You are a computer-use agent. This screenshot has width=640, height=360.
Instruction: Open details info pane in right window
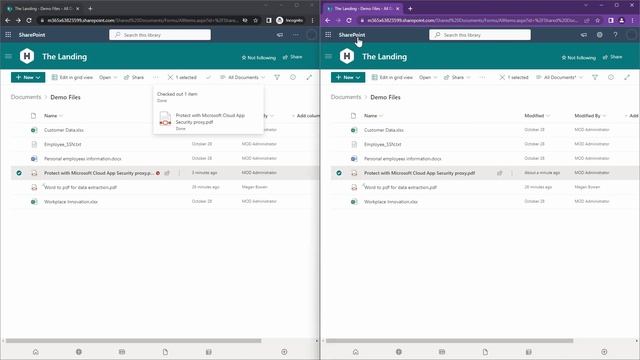point(611,77)
